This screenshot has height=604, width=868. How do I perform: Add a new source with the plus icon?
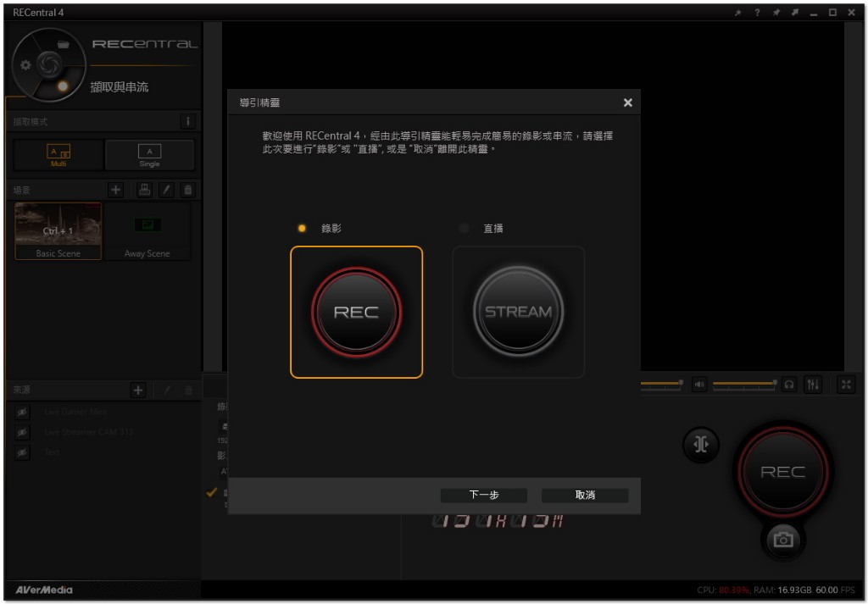click(138, 390)
